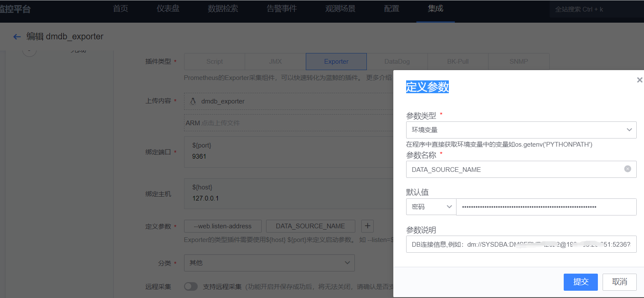The width and height of the screenshot is (644, 298).
Task: Open the 仪表盘 navigation tab
Action: click(x=168, y=9)
